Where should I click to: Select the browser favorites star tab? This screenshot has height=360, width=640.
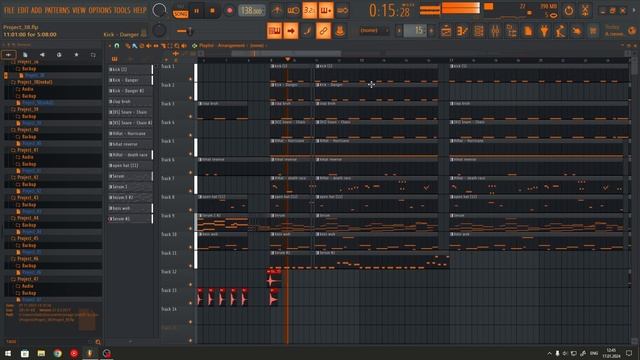pyautogui.click(x=76, y=55)
